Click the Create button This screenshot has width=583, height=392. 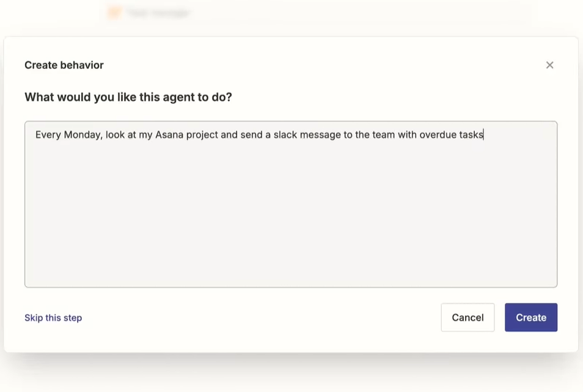[x=530, y=318]
